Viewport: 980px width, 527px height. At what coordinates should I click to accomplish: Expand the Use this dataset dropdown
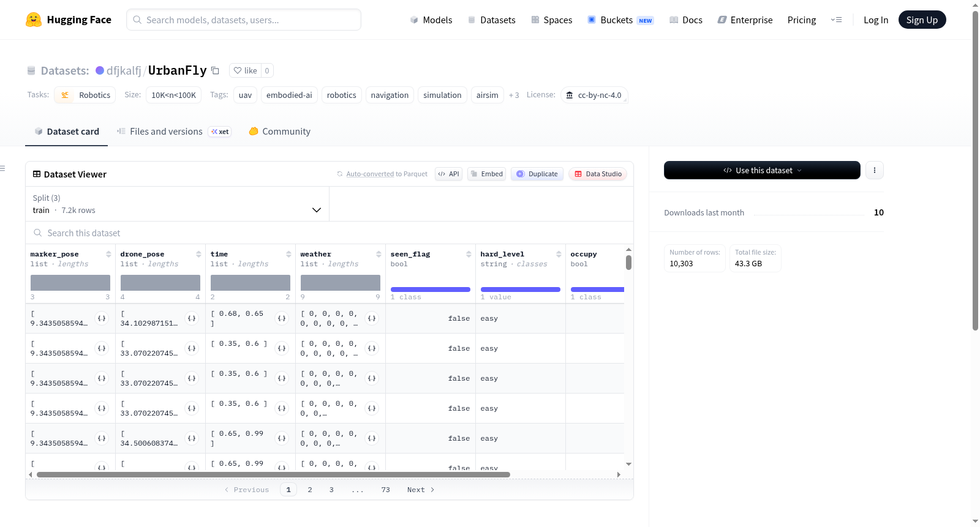(762, 170)
